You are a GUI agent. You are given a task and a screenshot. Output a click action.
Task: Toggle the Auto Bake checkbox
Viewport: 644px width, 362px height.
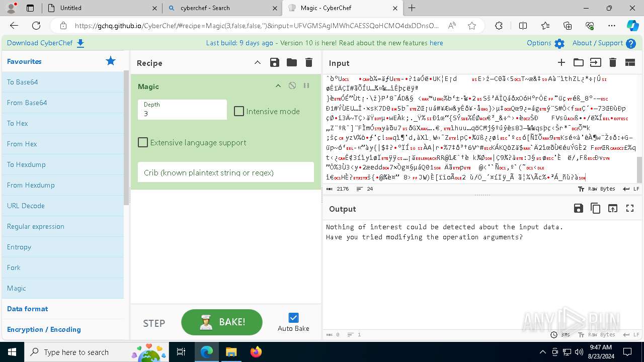point(293,318)
